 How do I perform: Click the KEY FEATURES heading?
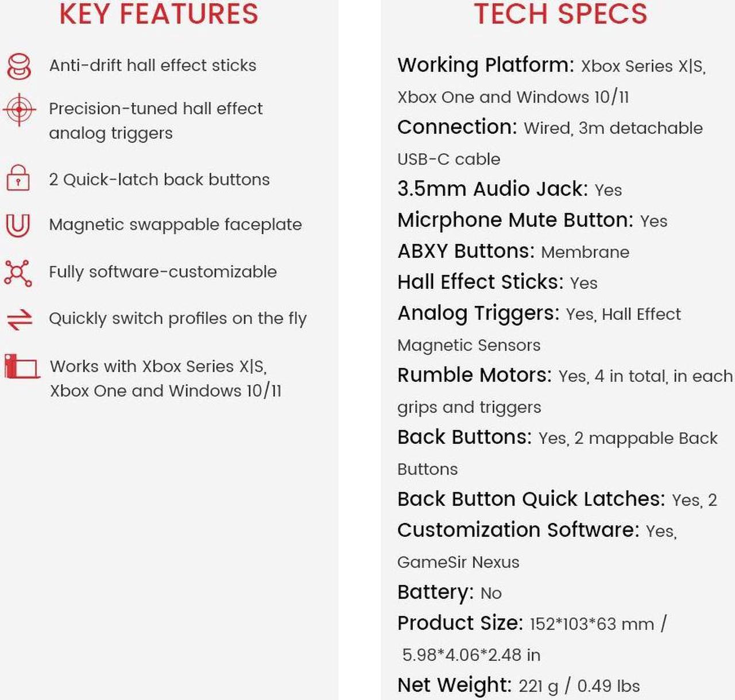(159, 14)
